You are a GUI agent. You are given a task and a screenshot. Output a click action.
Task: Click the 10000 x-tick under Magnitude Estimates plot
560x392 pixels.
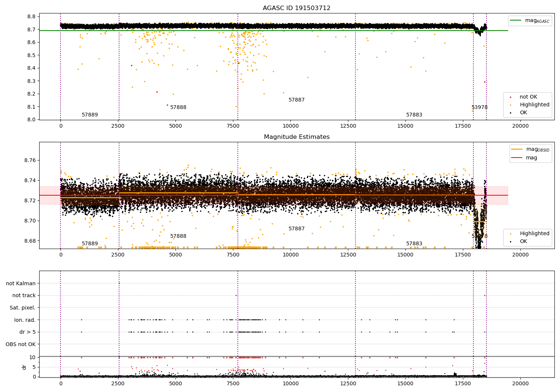point(290,255)
